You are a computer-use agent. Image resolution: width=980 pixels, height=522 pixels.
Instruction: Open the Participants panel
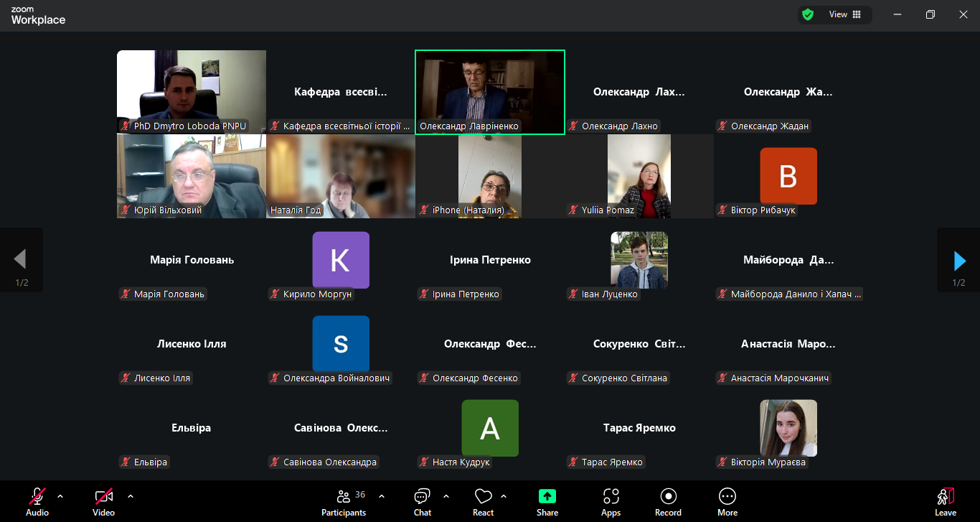(344, 501)
